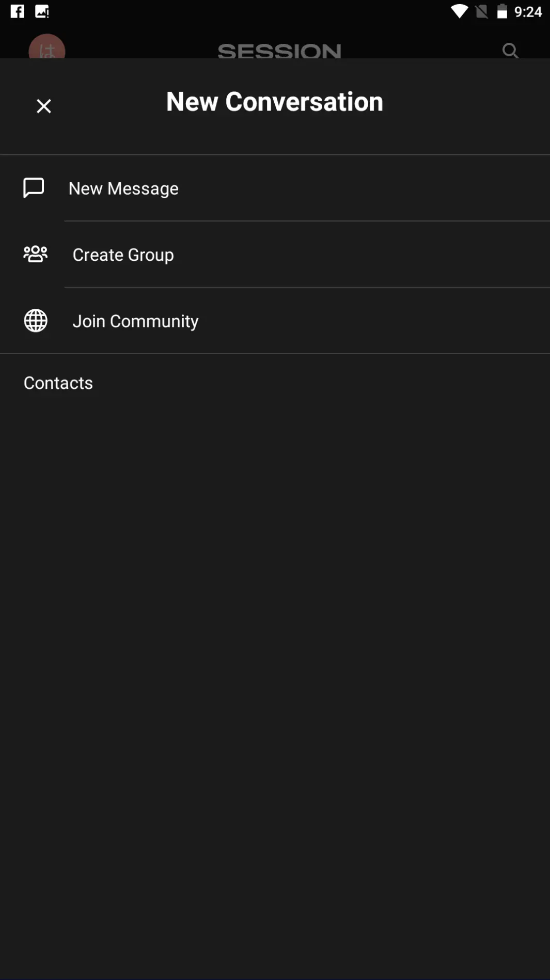Tap the Create Group people icon
This screenshot has height=980, width=550.
[x=36, y=254]
